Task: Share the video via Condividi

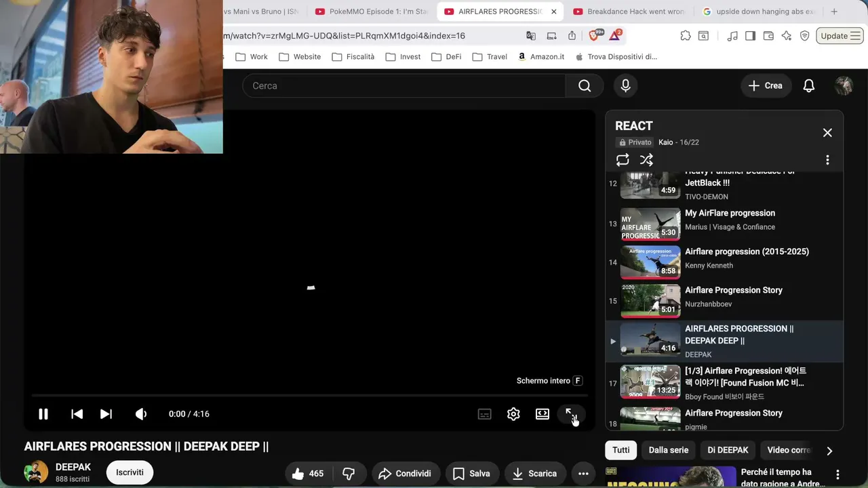Action: coord(405,474)
